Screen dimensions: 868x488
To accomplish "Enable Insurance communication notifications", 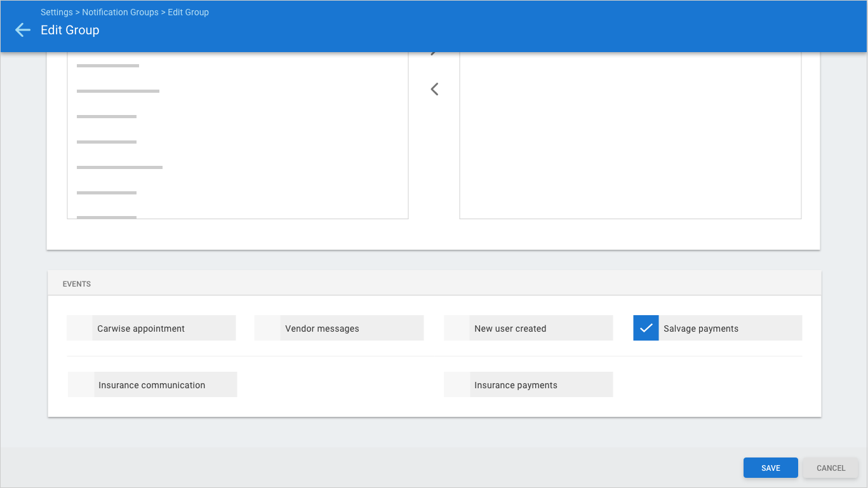I will coord(81,385).
